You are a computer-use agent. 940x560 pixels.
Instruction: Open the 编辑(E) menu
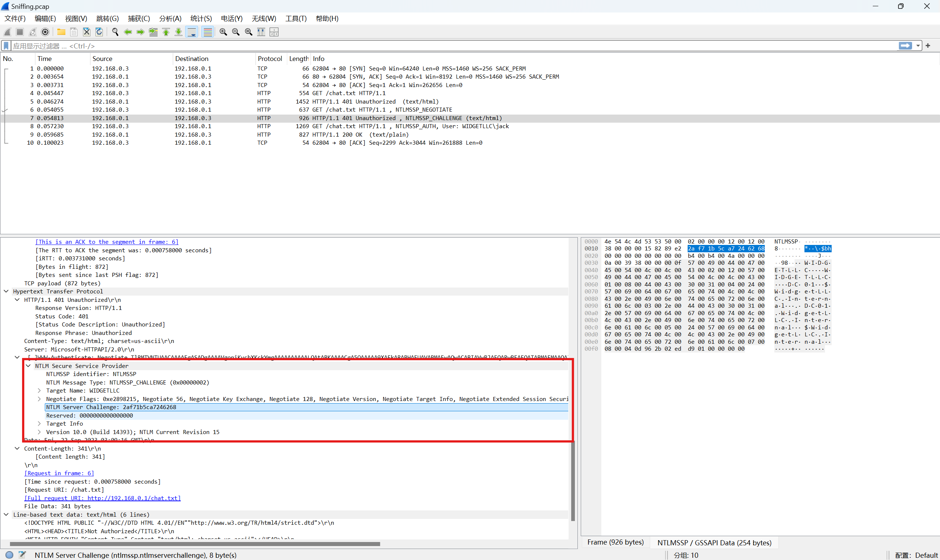click(45, 18)
